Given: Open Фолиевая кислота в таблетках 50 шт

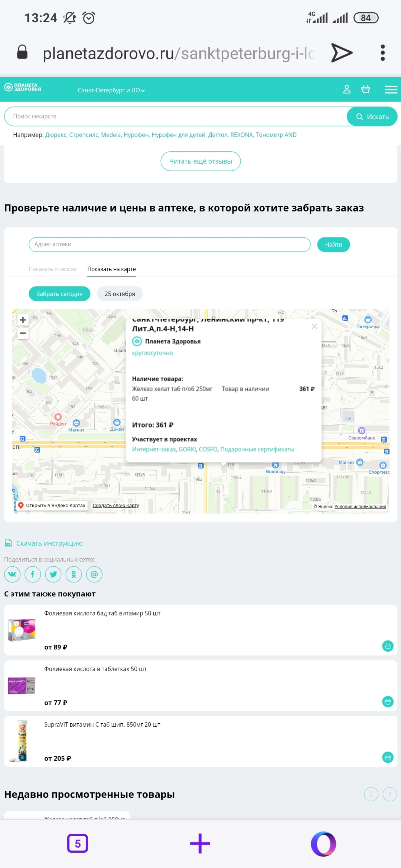Looking at the screenshot, I should point(95,669).
